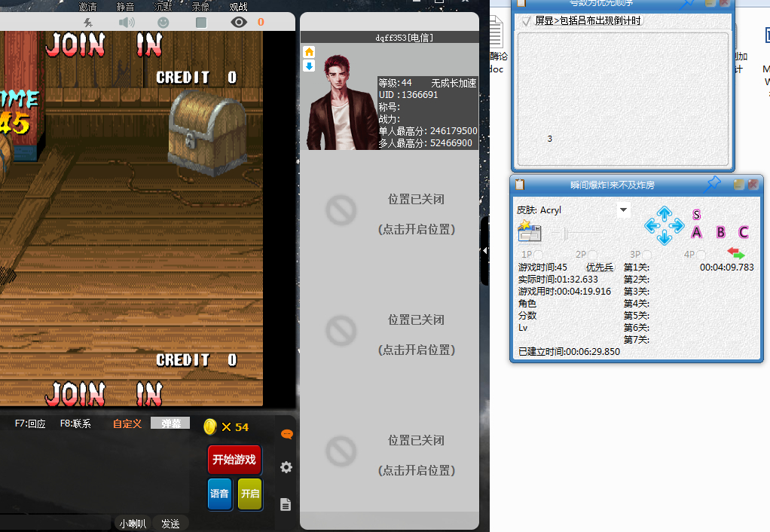Click the doc file icon on desktop

tap(496, 44)
